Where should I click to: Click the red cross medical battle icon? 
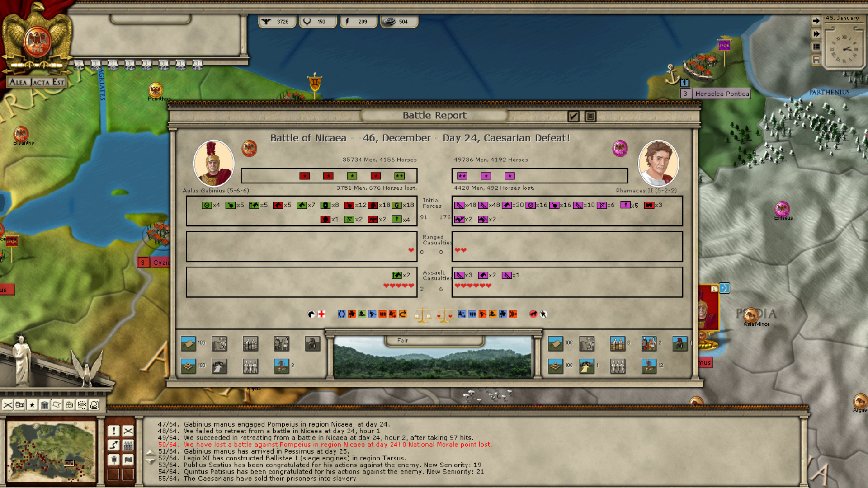click(321, 314)
